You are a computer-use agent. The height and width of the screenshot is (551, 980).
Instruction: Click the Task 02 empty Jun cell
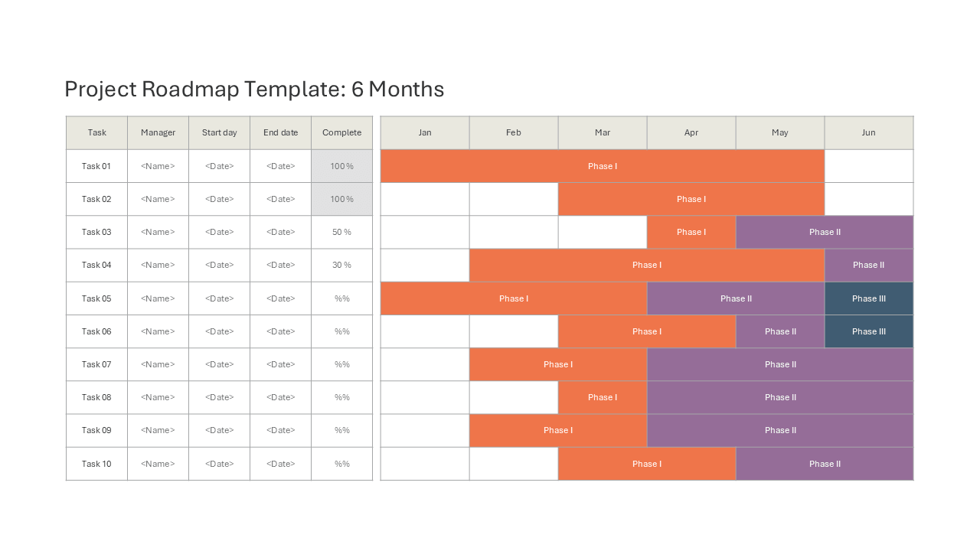tap(869, 199)
